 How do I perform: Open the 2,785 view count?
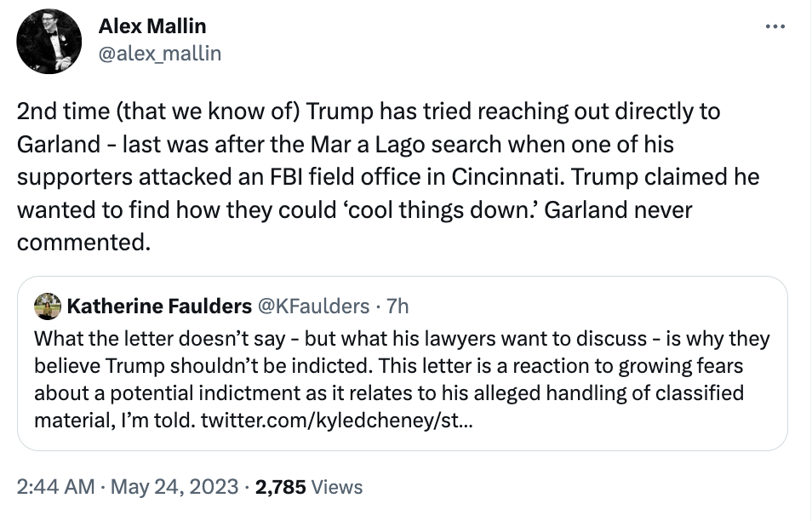click(281, 487)
